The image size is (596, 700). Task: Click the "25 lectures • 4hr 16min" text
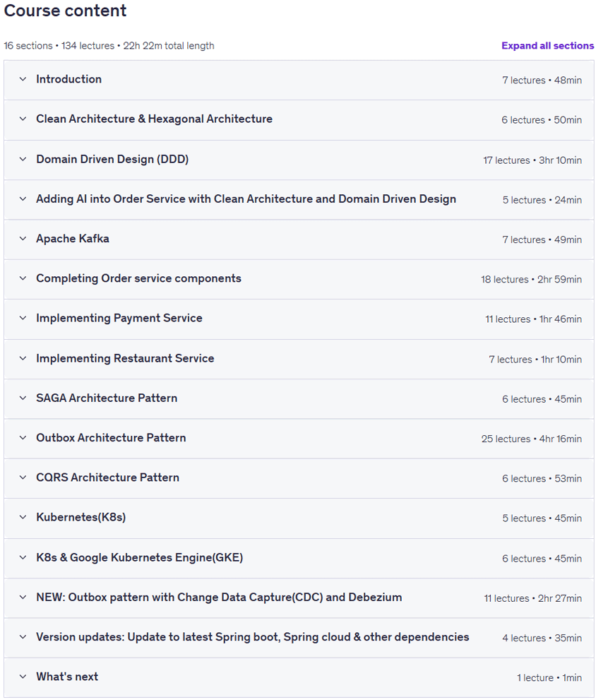pos(531,439)
